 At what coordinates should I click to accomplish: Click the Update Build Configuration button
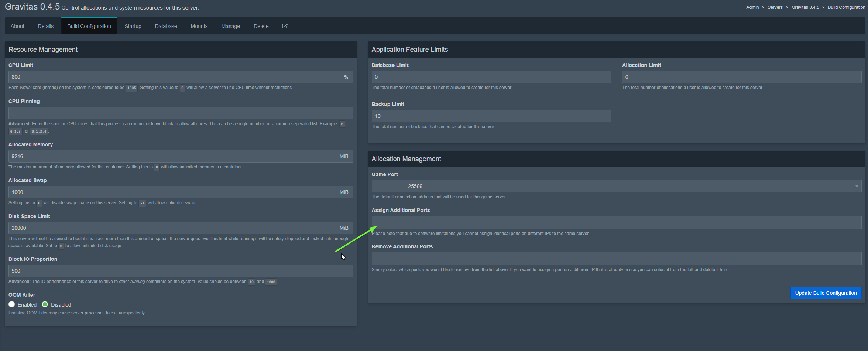(x=826, y=293)
